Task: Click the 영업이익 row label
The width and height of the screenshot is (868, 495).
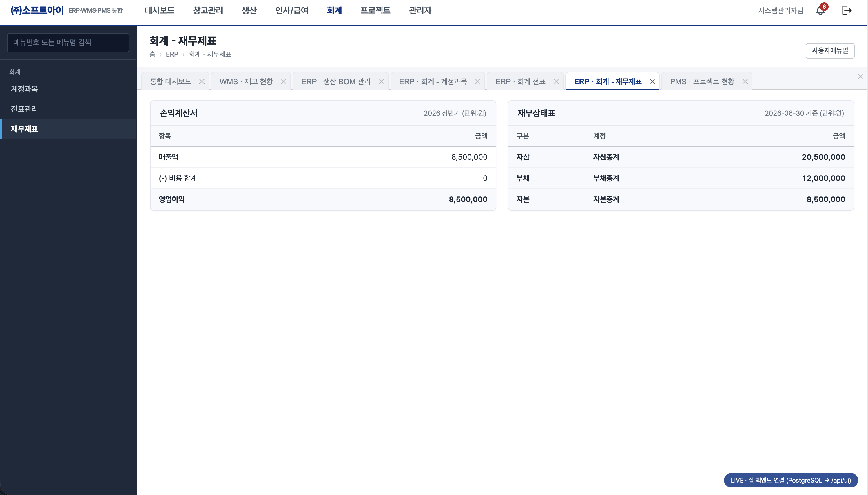Action: pos(172,199)
